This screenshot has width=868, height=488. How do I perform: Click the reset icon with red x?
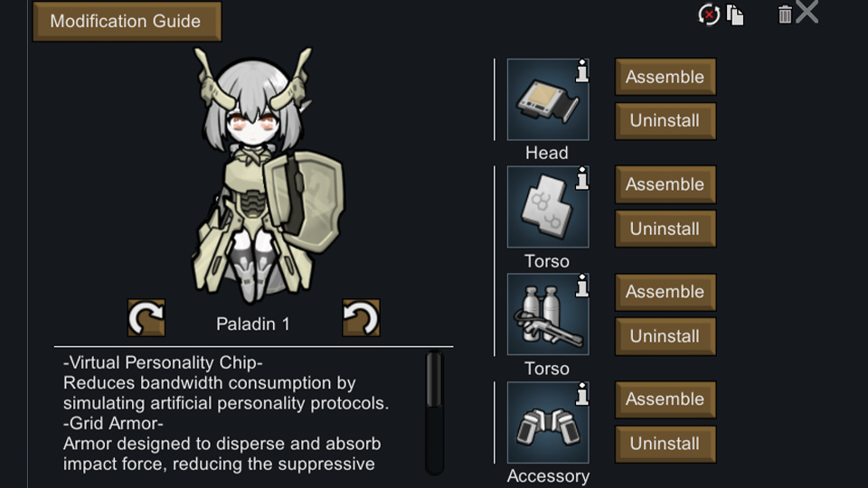[709, 14]
